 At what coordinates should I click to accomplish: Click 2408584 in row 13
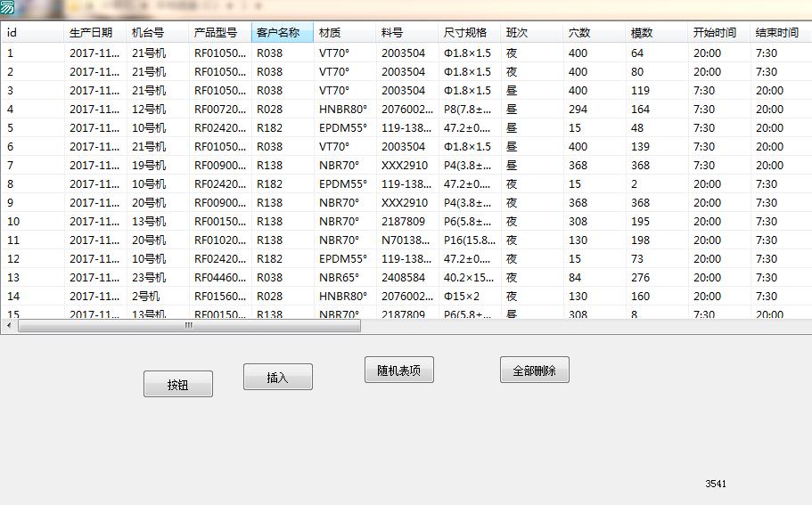coord(403,277)
